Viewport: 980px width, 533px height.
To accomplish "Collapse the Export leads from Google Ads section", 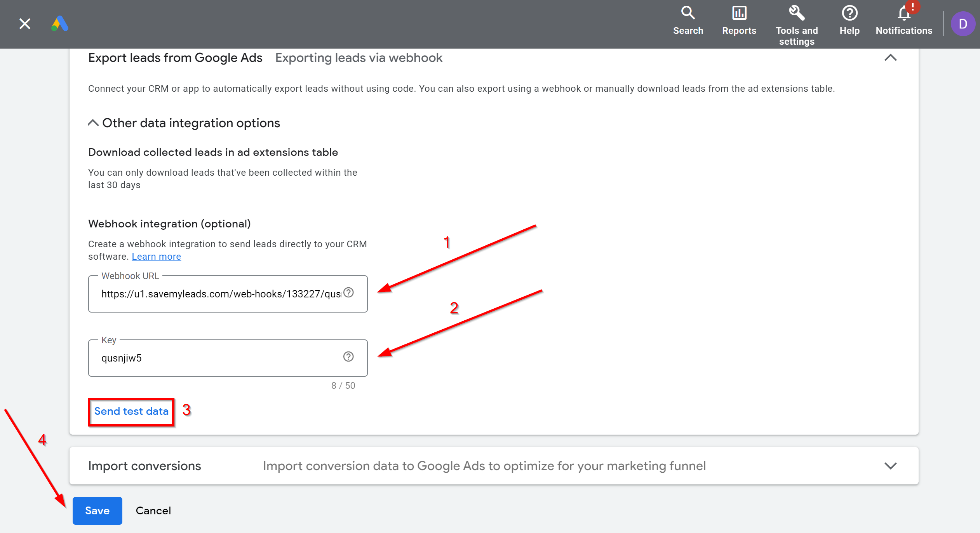I will pyautogui.click(x=890, y=58).
